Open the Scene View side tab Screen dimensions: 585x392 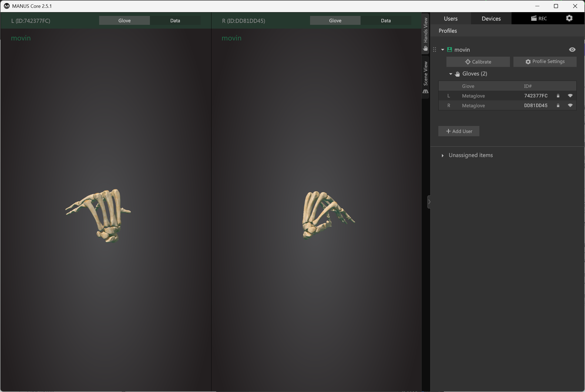426,77
